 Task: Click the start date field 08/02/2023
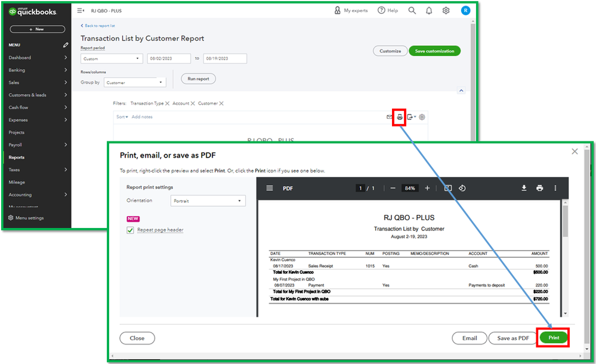click(169, 58)
